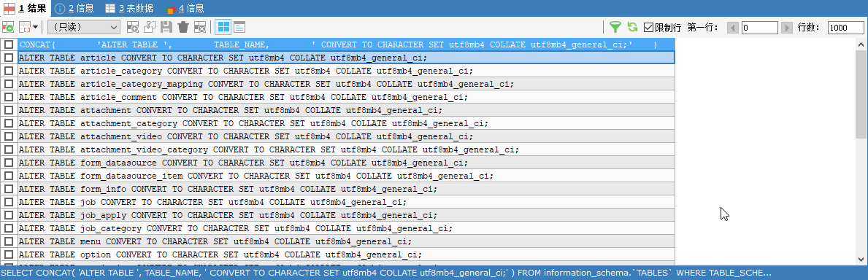The height and width of the screenshot is (280, 868).
Task: Switch to the 2 信息 tab
Action: click(74, 8)
